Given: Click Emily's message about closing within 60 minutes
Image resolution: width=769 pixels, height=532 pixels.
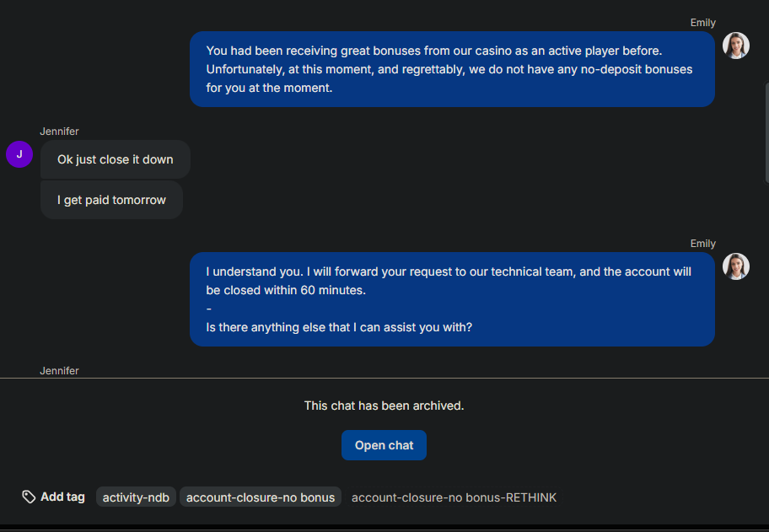Looking at the screenshot, I should (x=452, y=299).
